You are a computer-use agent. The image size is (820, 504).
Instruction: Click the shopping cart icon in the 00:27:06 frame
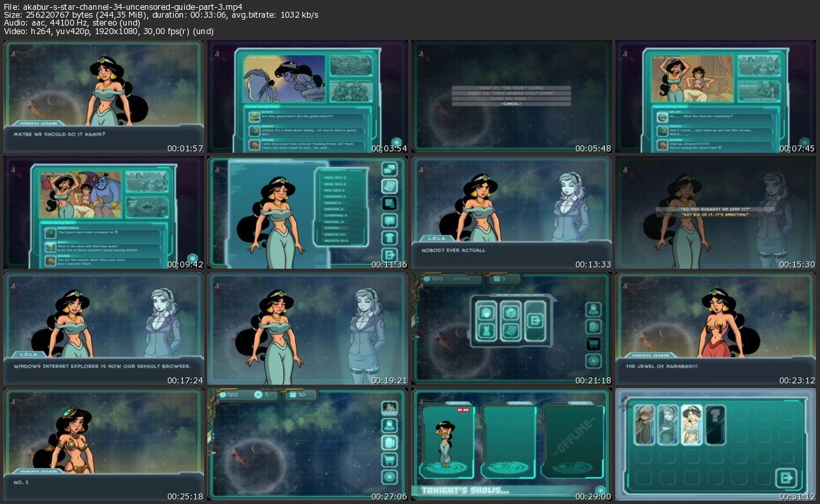(390, 460)
